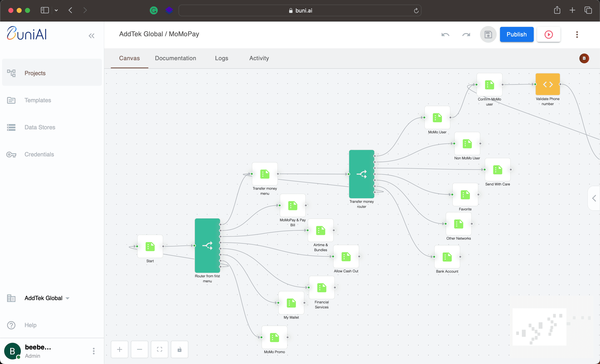Click the BuniAI logo

click(27, 33)
